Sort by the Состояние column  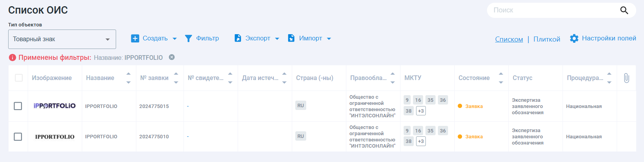click(501, 78)
